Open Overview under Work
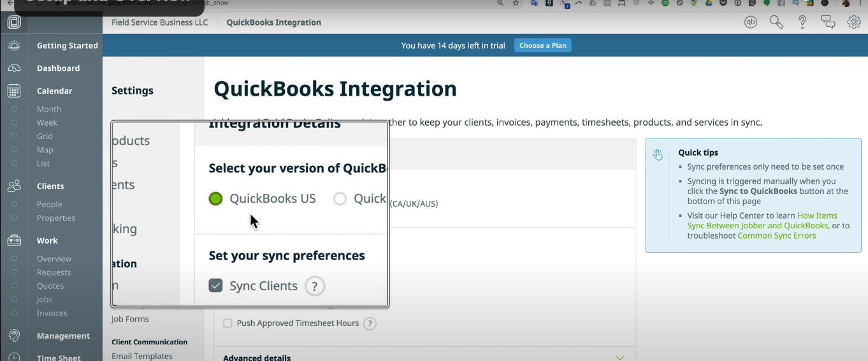The image size is (868, 361). click(x=54, y=258)
